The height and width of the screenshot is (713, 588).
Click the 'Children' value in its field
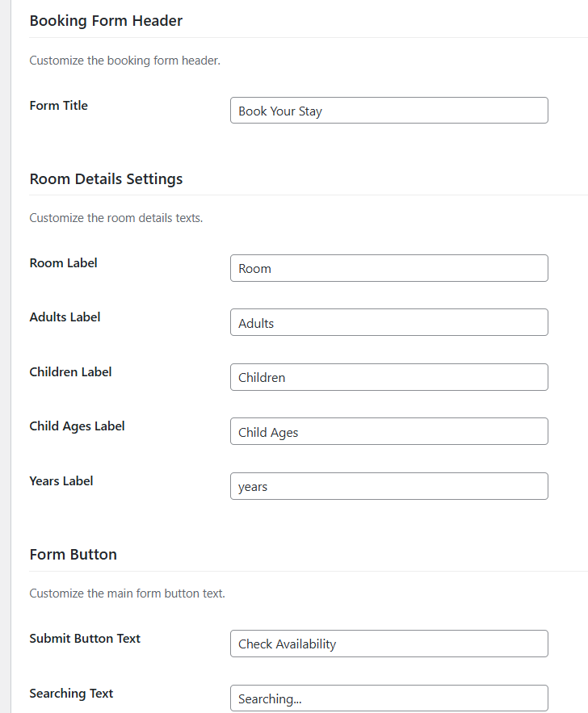pos(261,377)
